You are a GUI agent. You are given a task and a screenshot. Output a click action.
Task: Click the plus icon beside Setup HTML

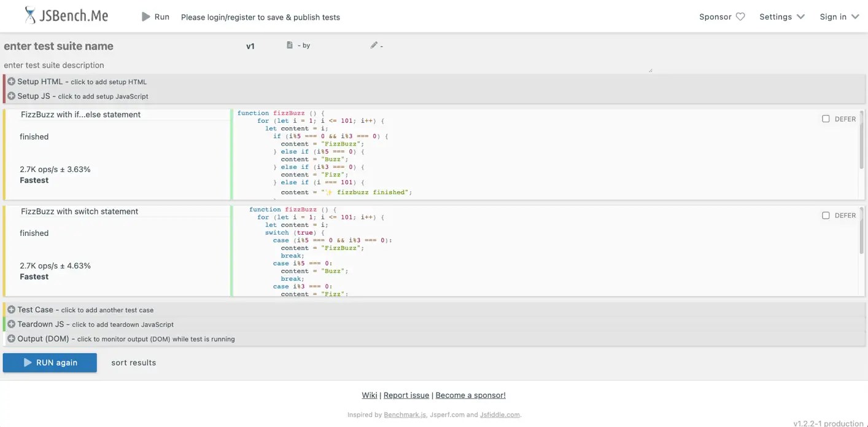coord(10,81)
